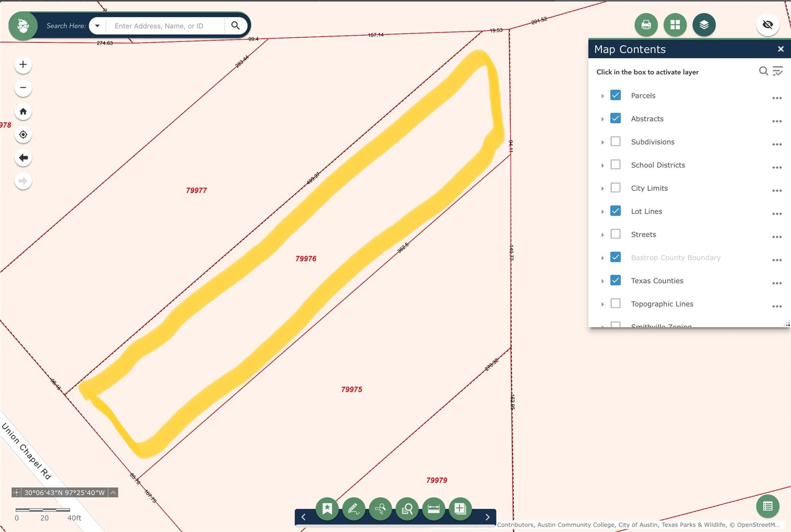Viewport: 791px width, 532px height.
Task: Click parcel label 79975
Action: (352, 389)
